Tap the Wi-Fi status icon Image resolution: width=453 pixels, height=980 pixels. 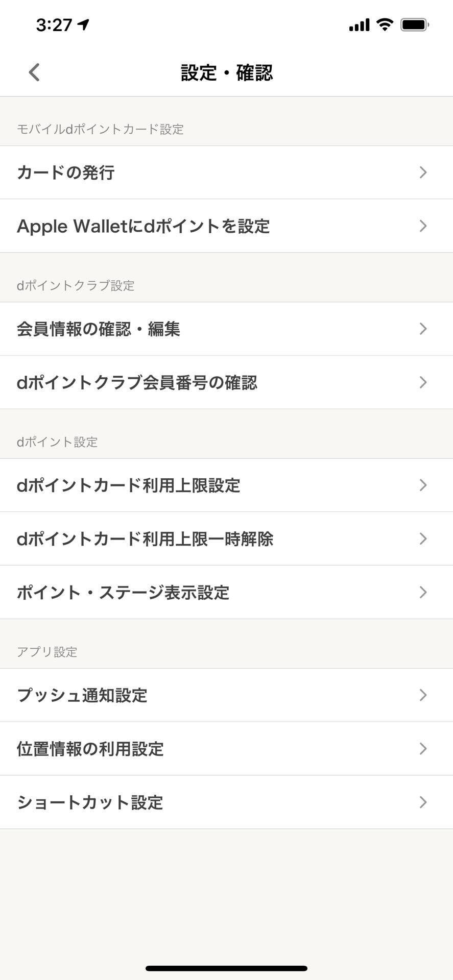385,24
